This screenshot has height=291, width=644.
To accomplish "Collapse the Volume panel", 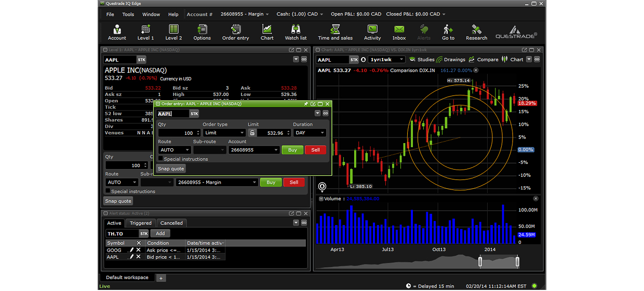I will [x=320, y=199].
